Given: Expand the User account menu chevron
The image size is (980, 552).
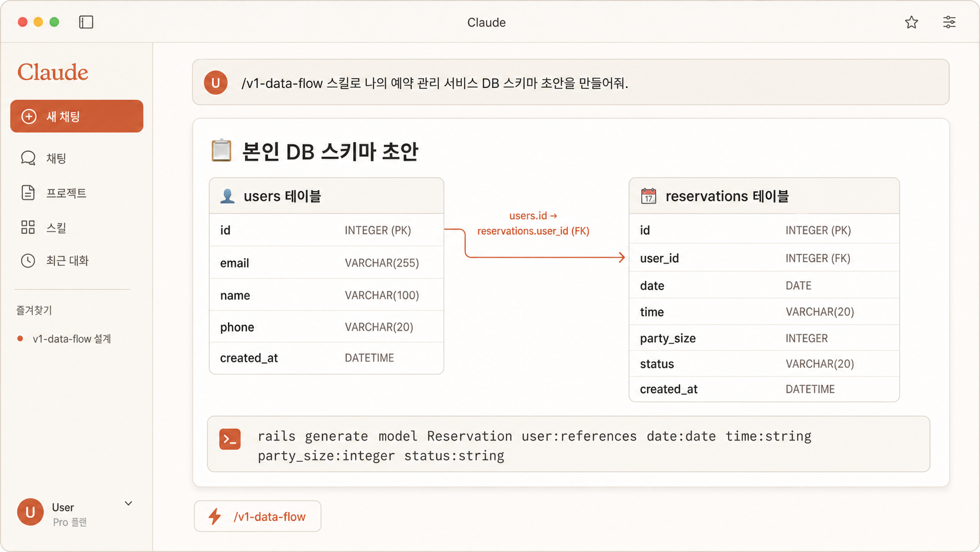Looking at the screenshot, I should (x=128, y=503).
